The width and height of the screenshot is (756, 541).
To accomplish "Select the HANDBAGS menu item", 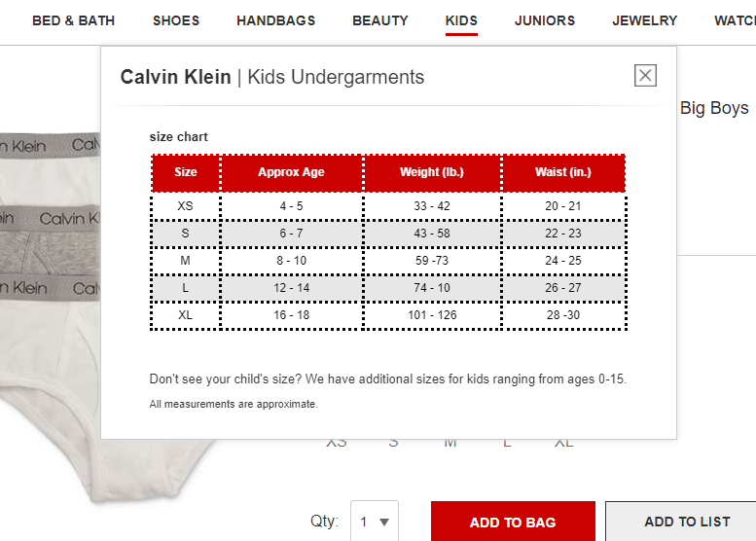I will pos(275,20).
